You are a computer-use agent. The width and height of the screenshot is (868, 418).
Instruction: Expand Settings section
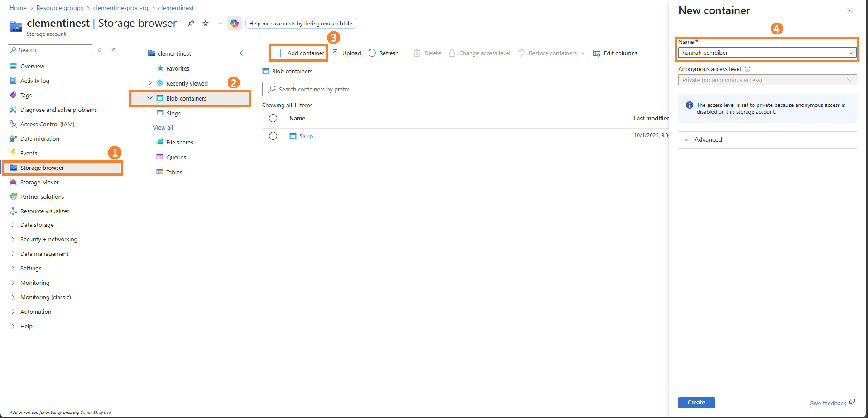coord(13,268)
